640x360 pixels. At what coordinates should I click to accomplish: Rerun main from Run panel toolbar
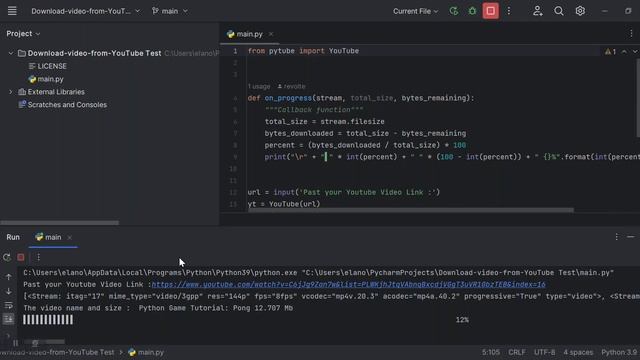coord(7,257)
